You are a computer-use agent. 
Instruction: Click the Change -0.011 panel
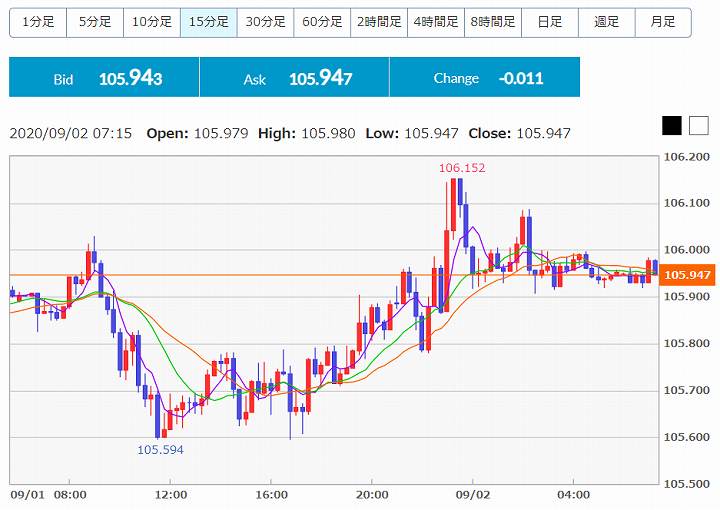(x=485, y=77)
